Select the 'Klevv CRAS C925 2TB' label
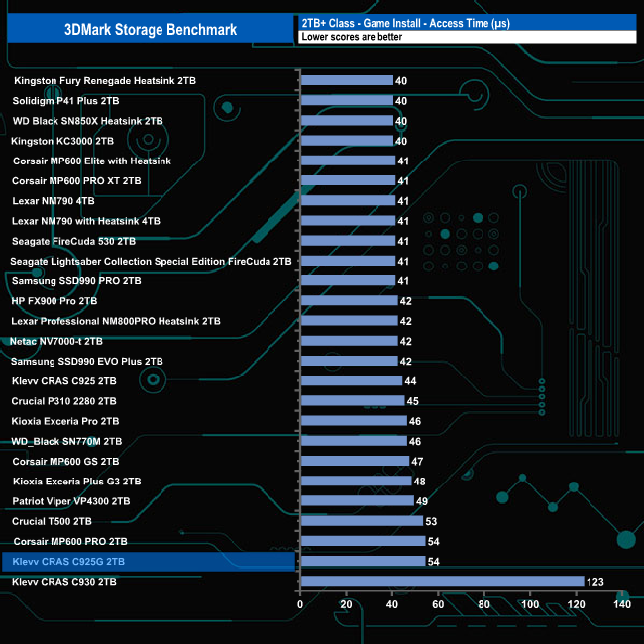 pos(64,381)
